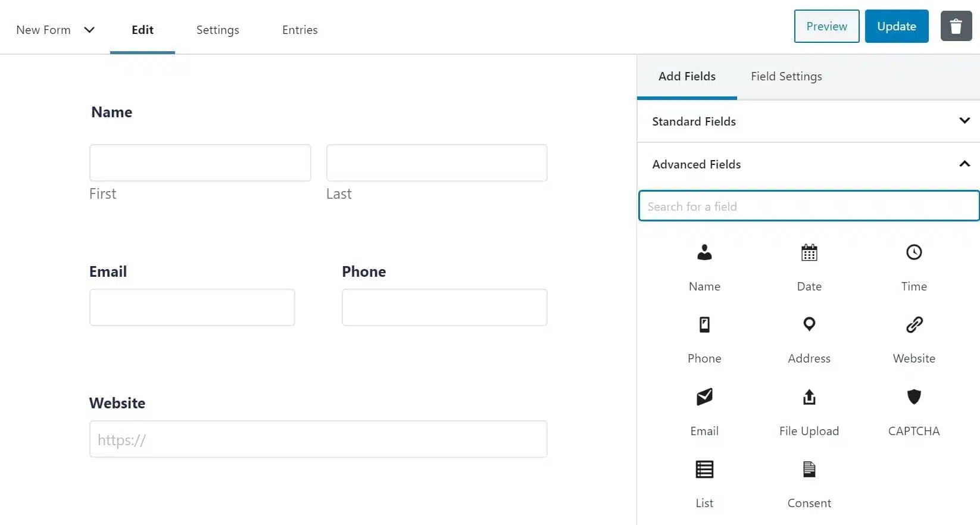Select the Website field link icon
The image size is (980, 525).
913,324
